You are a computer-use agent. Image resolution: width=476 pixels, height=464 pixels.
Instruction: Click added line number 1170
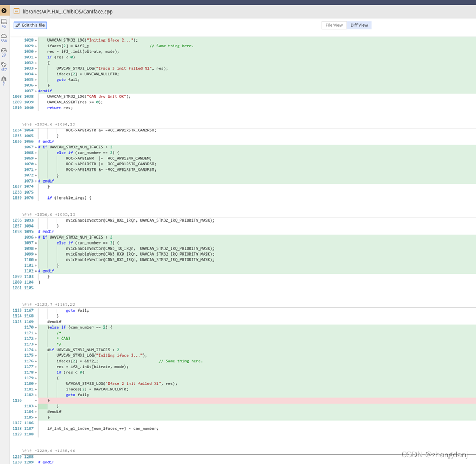[x=29, y=327]
